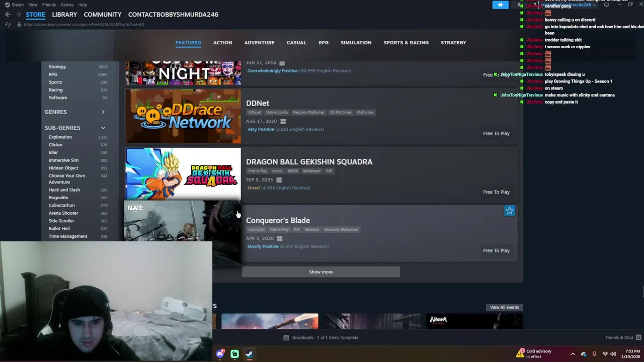Filter by Hack and Slash
This screenshot has width=644, height=362.
[x=64, y=190]
